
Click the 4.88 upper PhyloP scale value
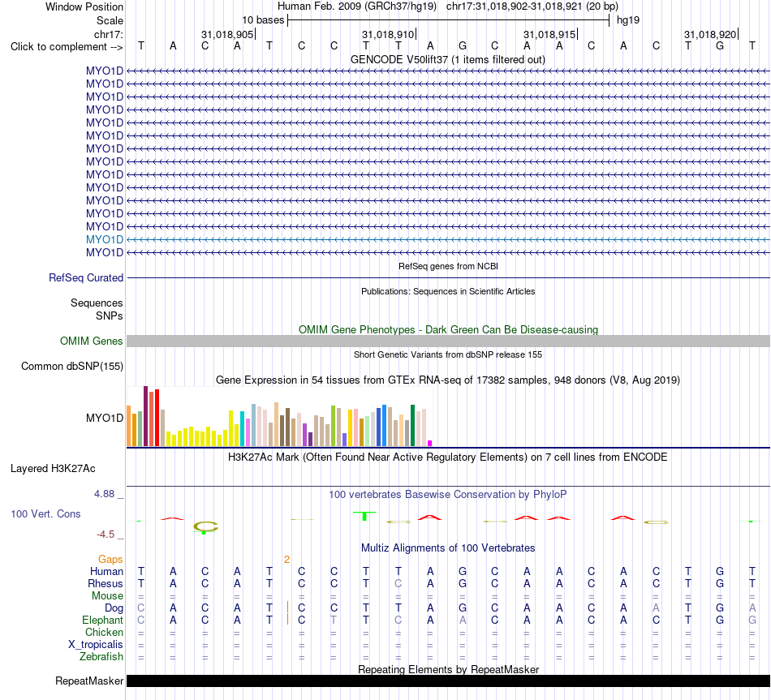point(105,494)
